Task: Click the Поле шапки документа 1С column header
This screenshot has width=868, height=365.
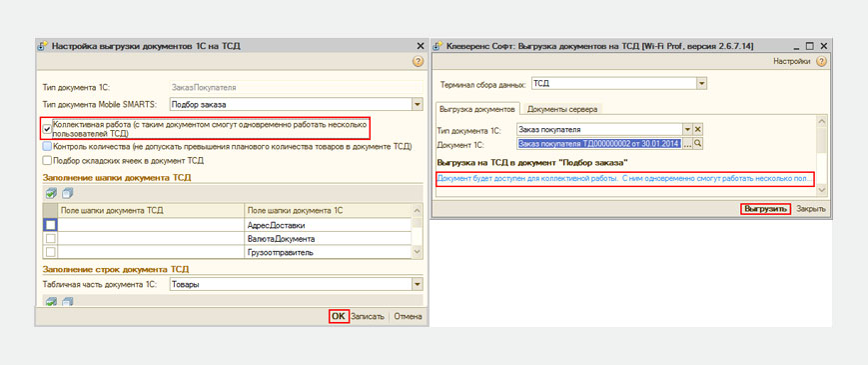Action: point(328,210)
